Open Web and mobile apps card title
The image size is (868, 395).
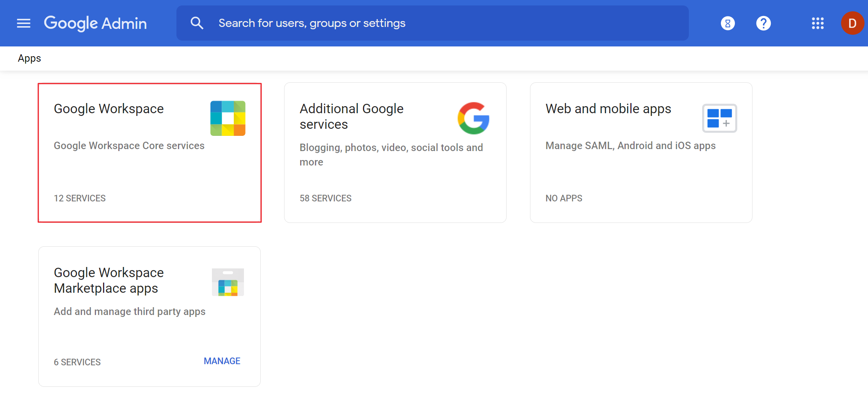coord(608,109)
